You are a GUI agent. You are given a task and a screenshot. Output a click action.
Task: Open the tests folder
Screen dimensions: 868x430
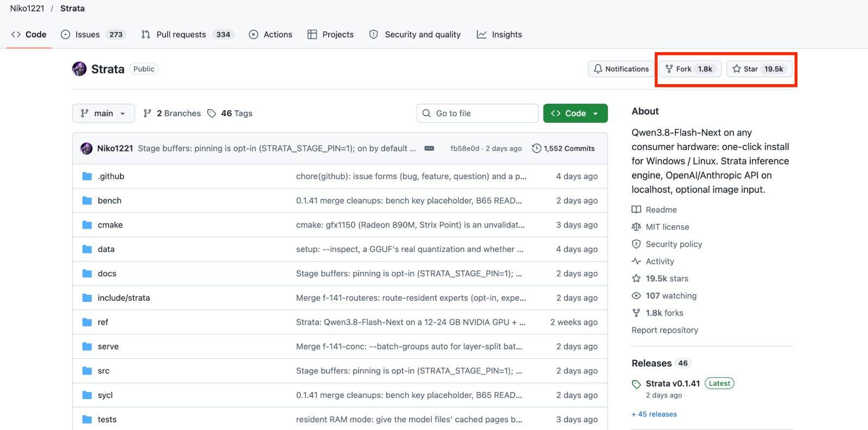[107, 420]
